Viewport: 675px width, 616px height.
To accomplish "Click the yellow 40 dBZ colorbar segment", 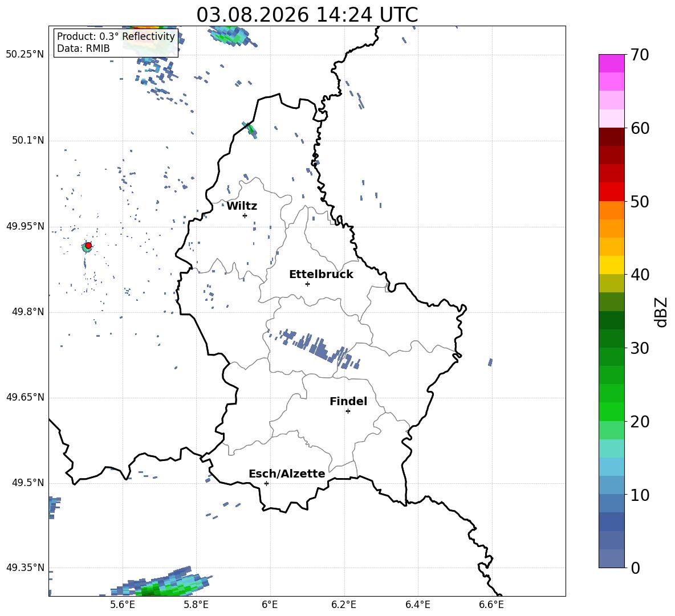I will [x=611, y=265].
